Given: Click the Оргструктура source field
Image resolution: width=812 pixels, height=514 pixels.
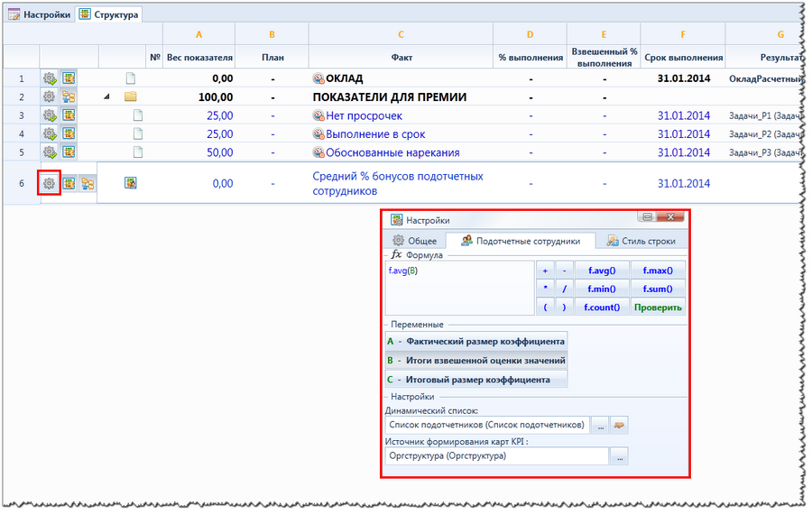Looking at the screenshot, I should point(497,456).
